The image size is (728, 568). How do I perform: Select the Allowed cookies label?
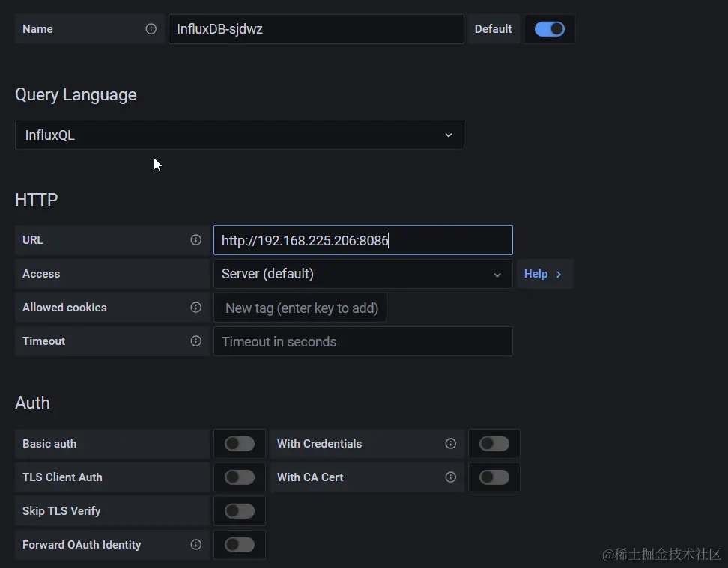64,308
